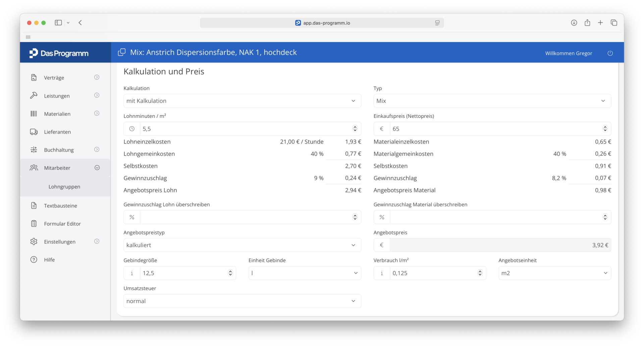Viewport: 644px width, 347px height.
Task: Click the Das Programm logo
Action: (x=59, y=53)
